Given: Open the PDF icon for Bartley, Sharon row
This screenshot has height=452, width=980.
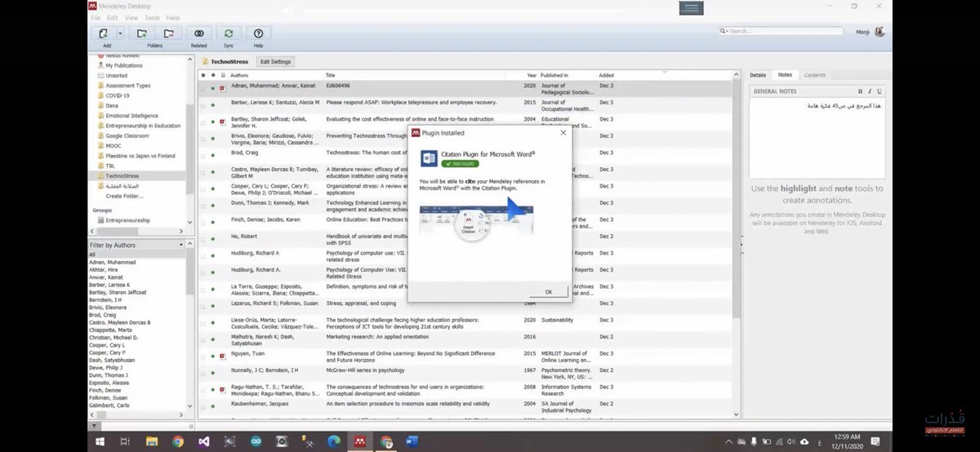Looking at the screenshot, I should click(222, 122).
